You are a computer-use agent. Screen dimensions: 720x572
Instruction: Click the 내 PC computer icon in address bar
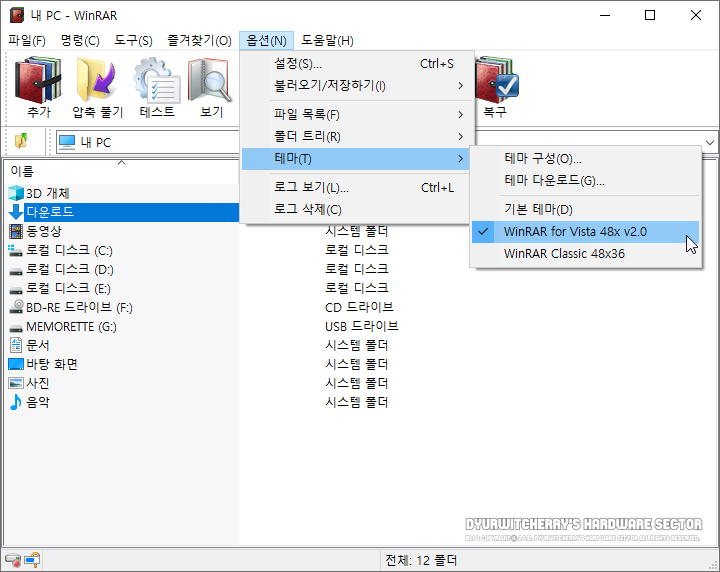67,142
